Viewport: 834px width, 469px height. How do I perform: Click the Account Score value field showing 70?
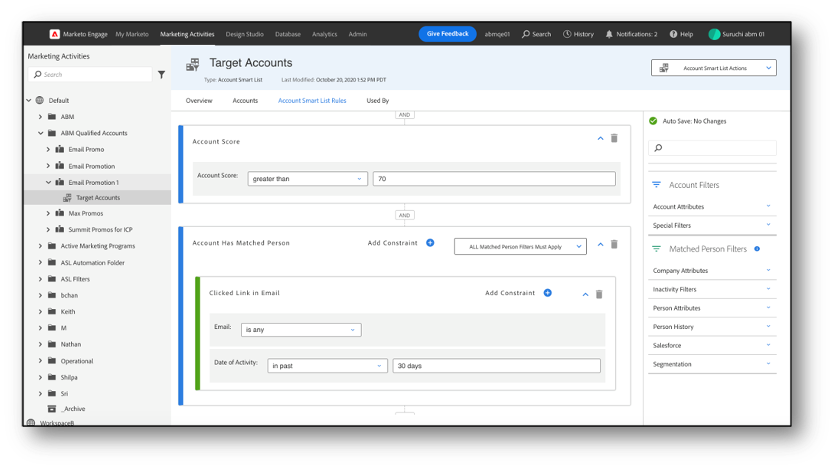[494, 179]
